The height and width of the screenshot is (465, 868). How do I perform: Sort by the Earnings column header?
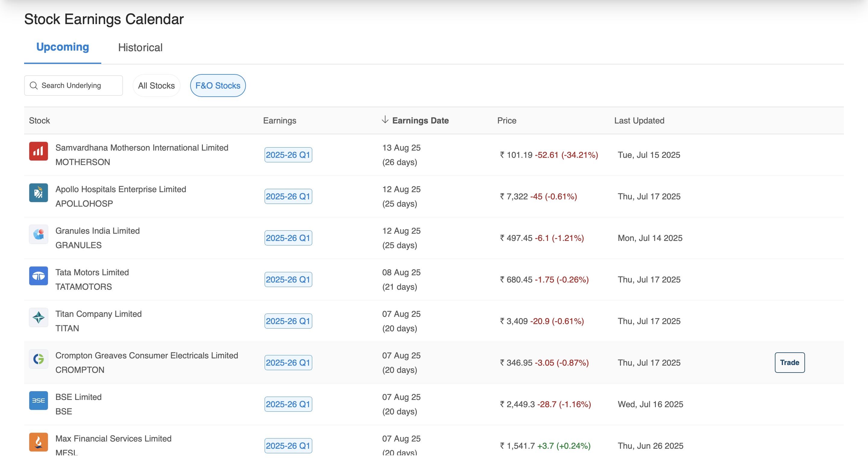pos(279,120)
